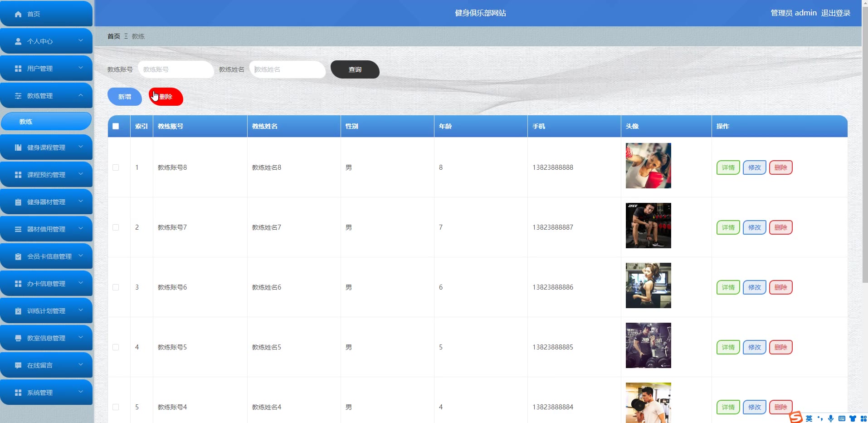Image resolution: width=868 pixels, height=423 pixels.
Task: Click 修改 for row 教练账号5
Action: click(755, 347)
